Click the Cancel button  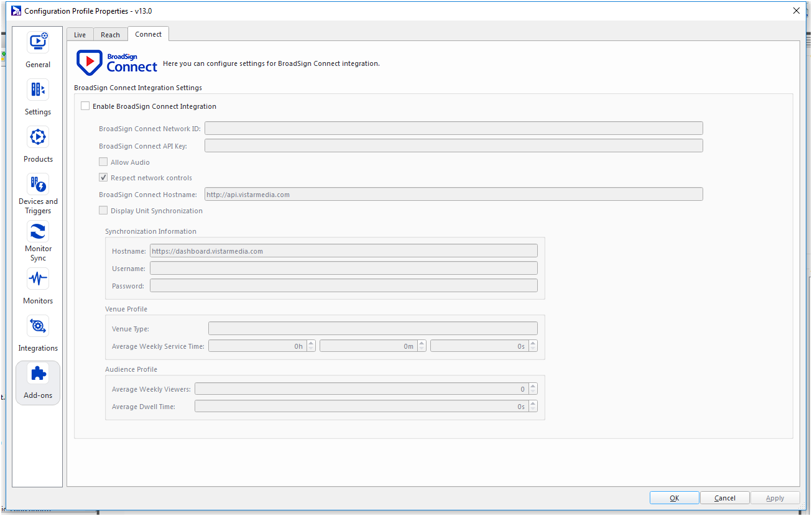tap(725, 498)
